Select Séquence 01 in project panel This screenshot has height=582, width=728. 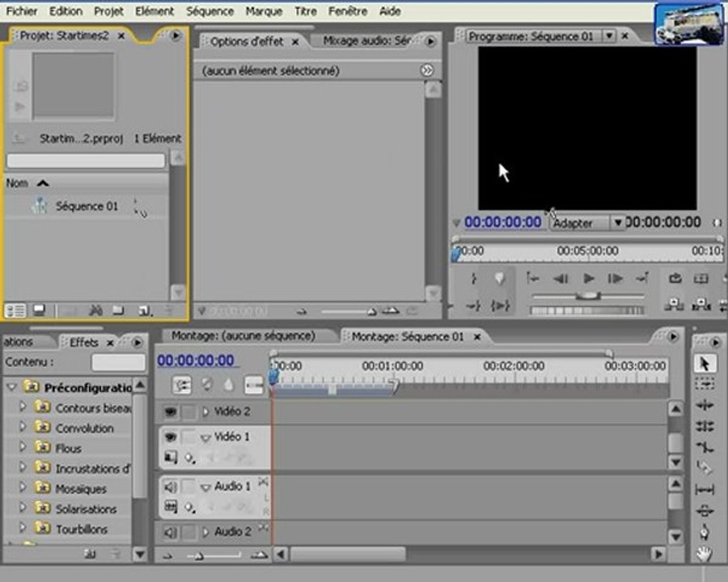coord(87,207)
